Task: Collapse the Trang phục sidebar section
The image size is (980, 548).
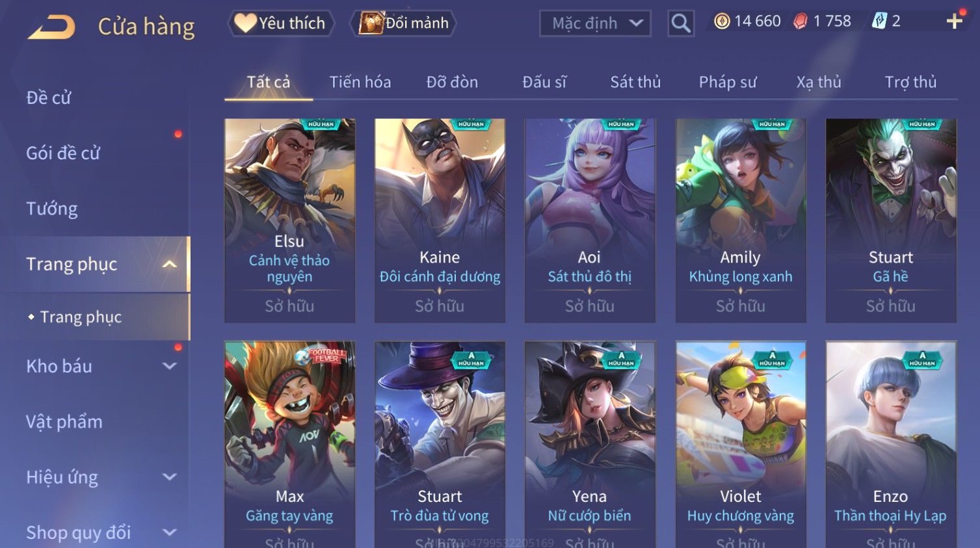Action: [169, 264]
